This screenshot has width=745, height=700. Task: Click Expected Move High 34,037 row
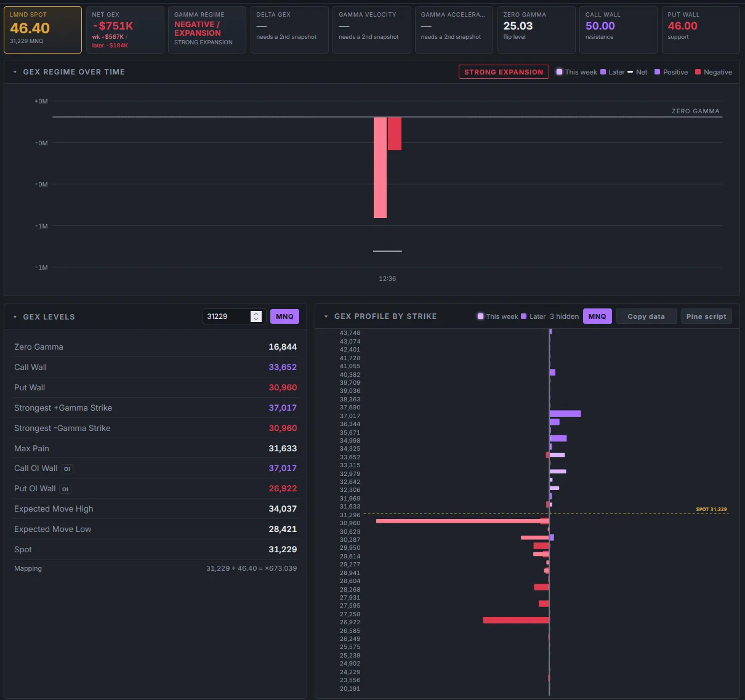pyautogui.click(x=155, y=509)
